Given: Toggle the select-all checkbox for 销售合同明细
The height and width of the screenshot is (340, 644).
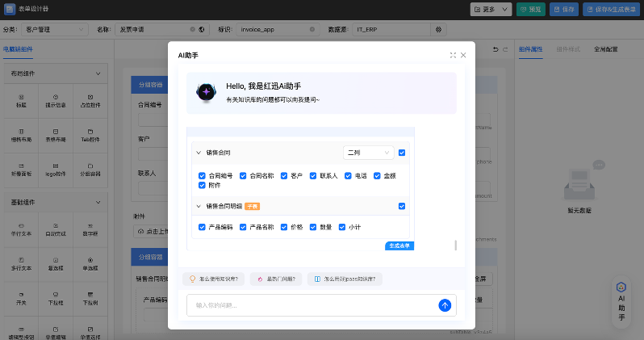Looking at the screenshot, I should 402,207.
